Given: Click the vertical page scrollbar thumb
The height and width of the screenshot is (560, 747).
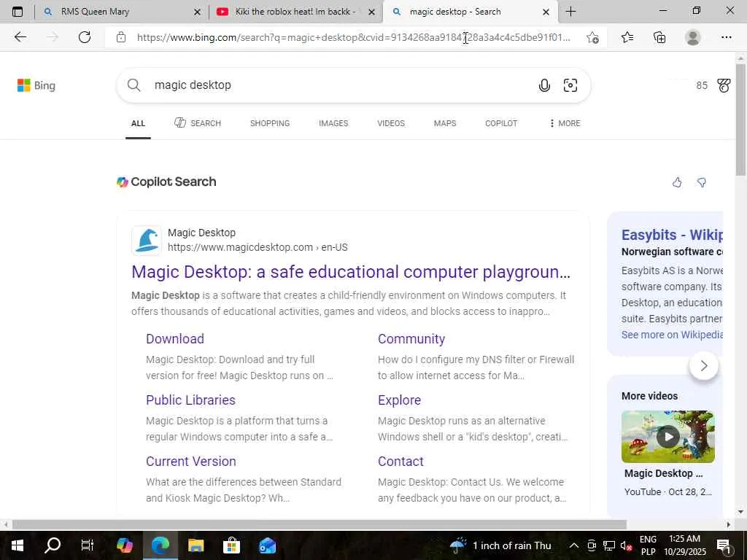Looking at the screenshot, I should pos(740,120).
